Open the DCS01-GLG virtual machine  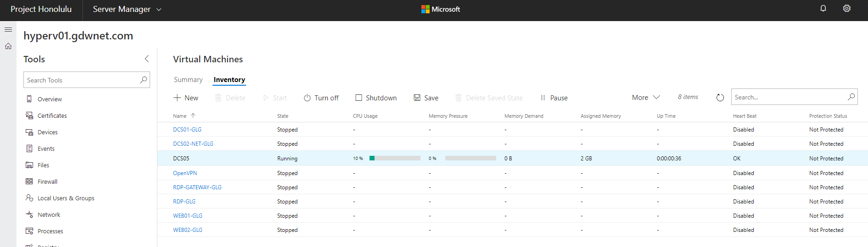[x=187, y=130]
